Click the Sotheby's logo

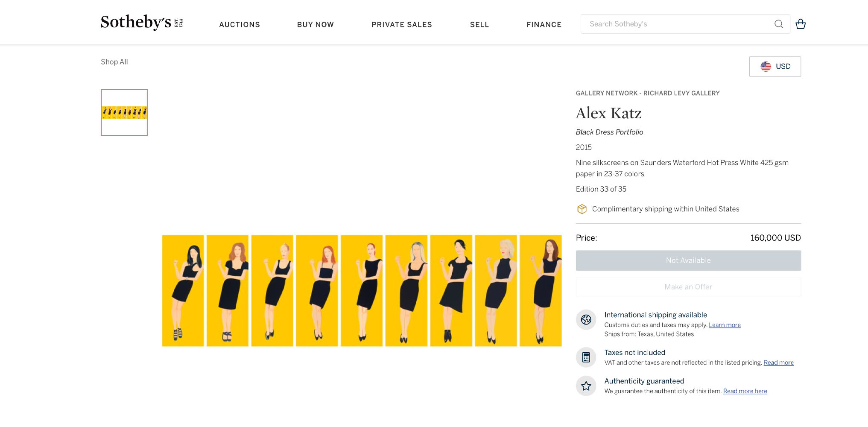click(x=142, y=22)
